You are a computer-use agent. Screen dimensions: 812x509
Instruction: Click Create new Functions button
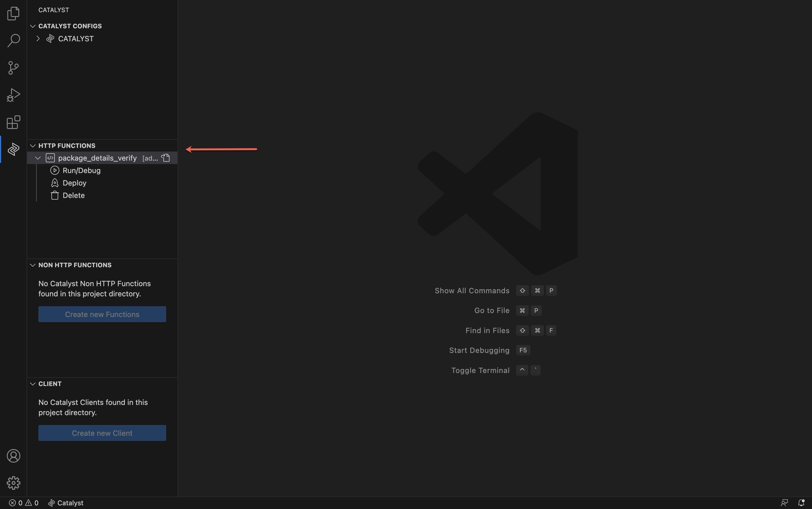click(102, 314)
